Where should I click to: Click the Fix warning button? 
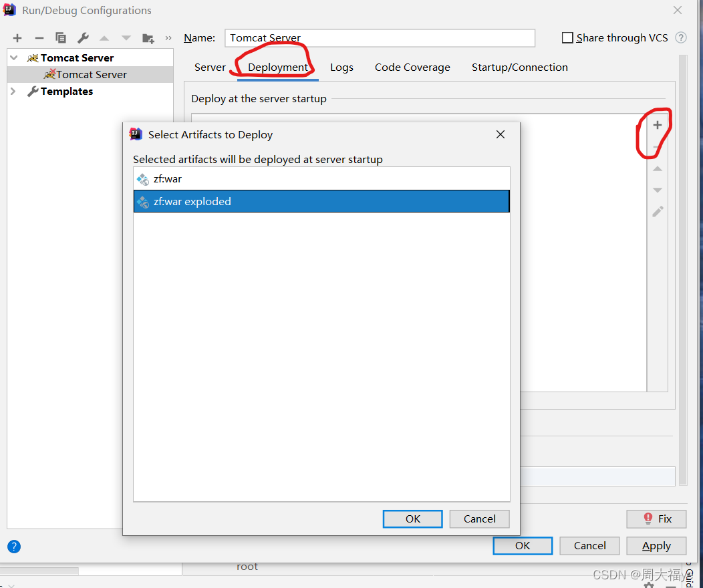[656, 519]
